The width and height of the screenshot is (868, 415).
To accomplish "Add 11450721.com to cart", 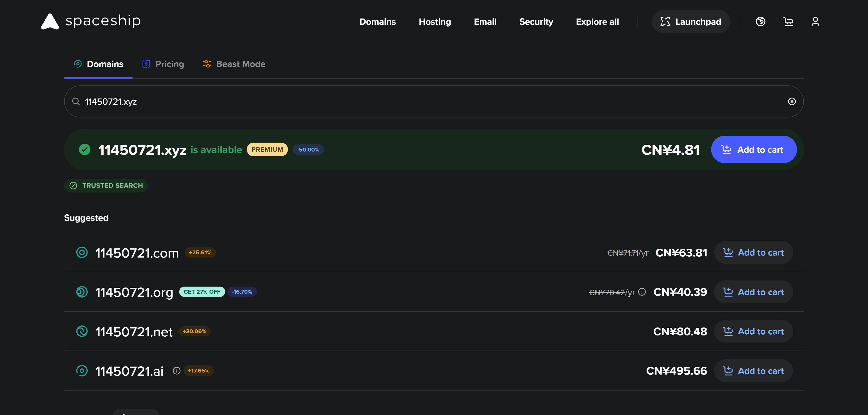I will click(x=753, y=252).
